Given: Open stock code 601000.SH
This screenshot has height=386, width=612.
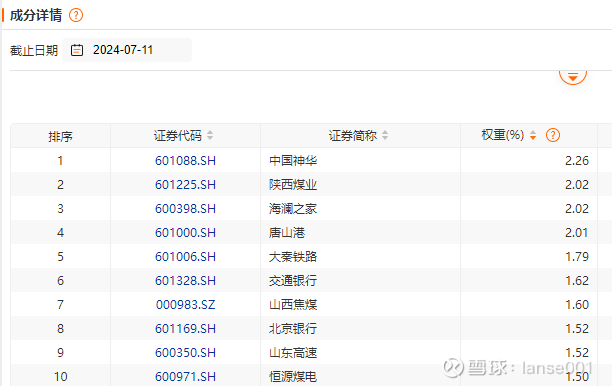Looking at the screenshot, I should pos(185,233).
